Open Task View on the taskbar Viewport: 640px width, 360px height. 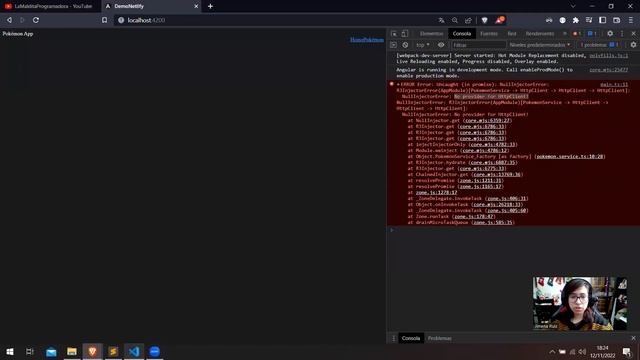(29, 351)
